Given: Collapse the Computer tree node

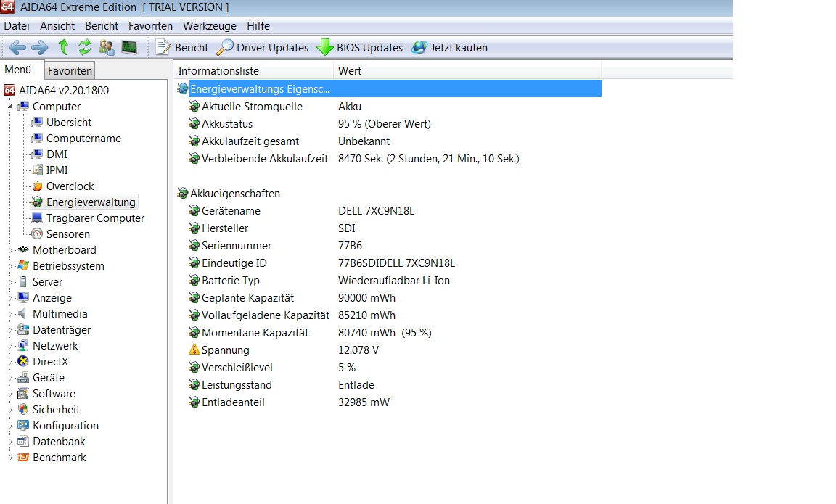Looking at the screenshot, I should point(11,107).
